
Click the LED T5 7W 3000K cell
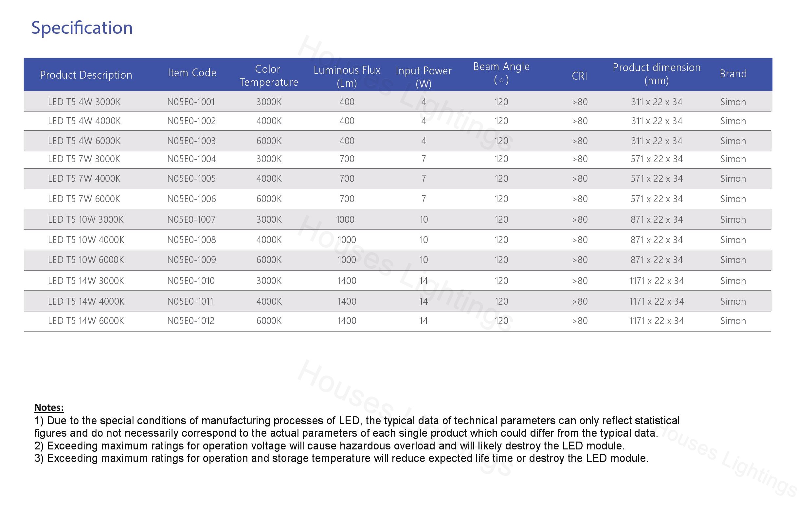(84, 159)
